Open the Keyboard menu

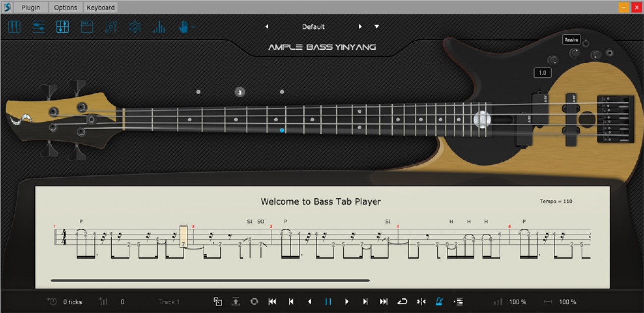coord(100,7)
